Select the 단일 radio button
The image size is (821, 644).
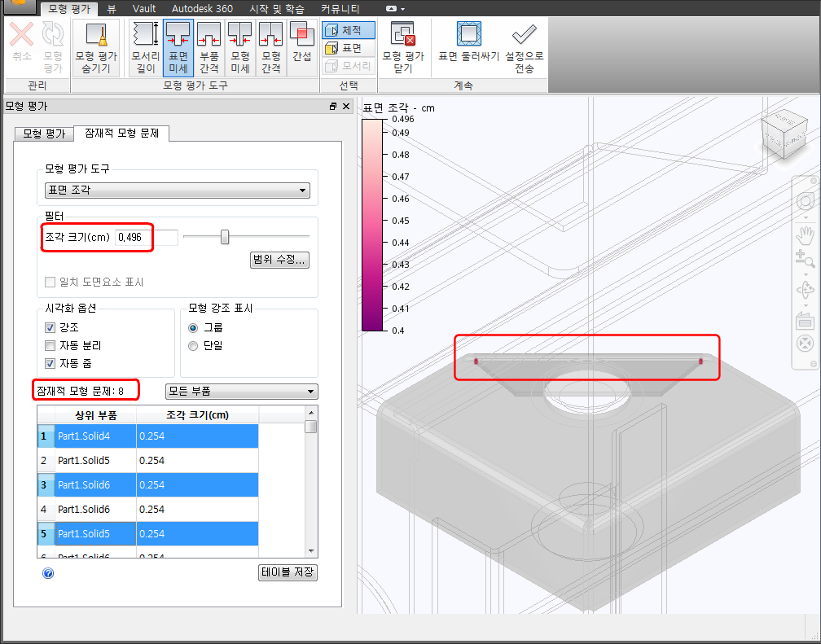pyautogui.click(x=193, y=345)
